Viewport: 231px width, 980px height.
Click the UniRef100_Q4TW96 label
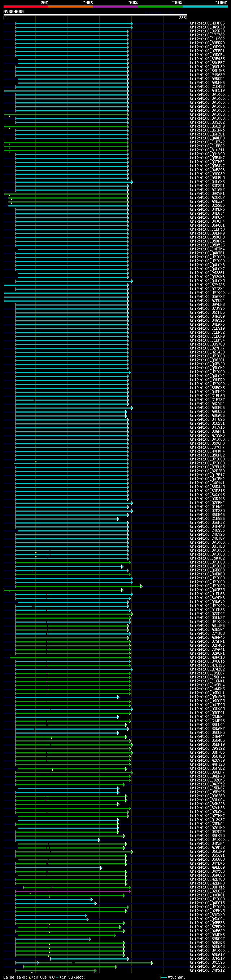pyautogui.click(x=208, y=420)
